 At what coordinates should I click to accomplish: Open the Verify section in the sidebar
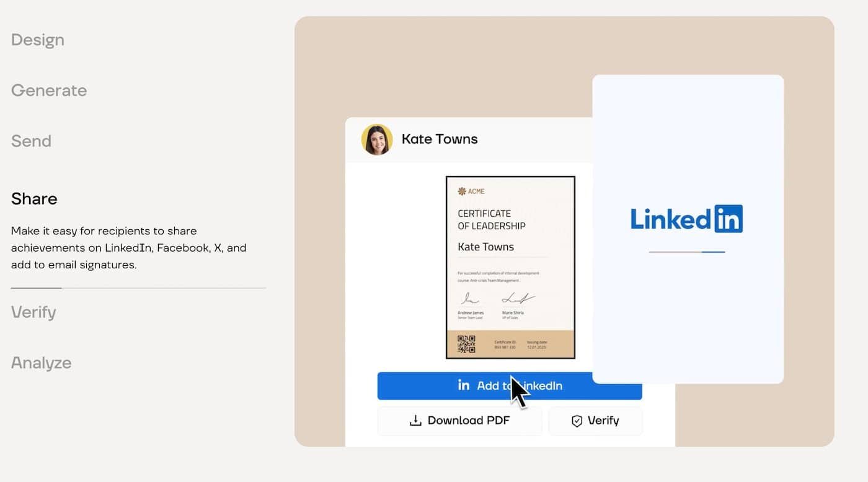pyautogui.click(x=33, y=312)
